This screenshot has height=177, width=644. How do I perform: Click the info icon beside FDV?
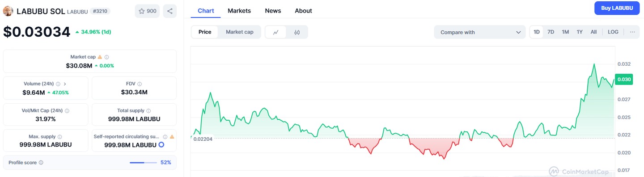[x=140, y=84]
